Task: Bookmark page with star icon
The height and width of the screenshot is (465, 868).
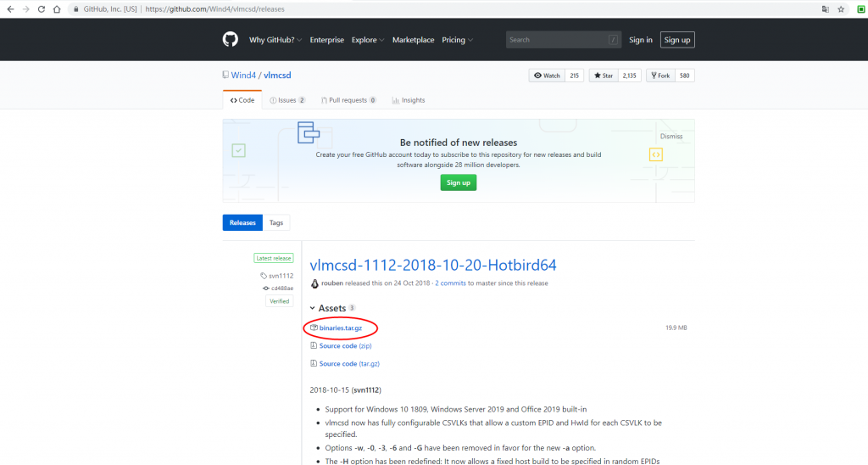Action: coord(841,8)
